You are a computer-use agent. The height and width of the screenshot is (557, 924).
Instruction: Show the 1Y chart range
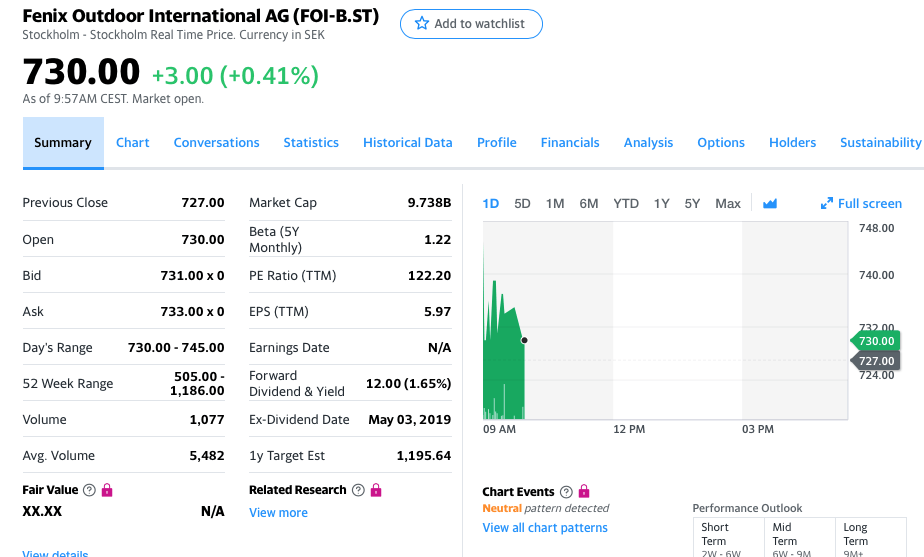[x=661, y=204]
